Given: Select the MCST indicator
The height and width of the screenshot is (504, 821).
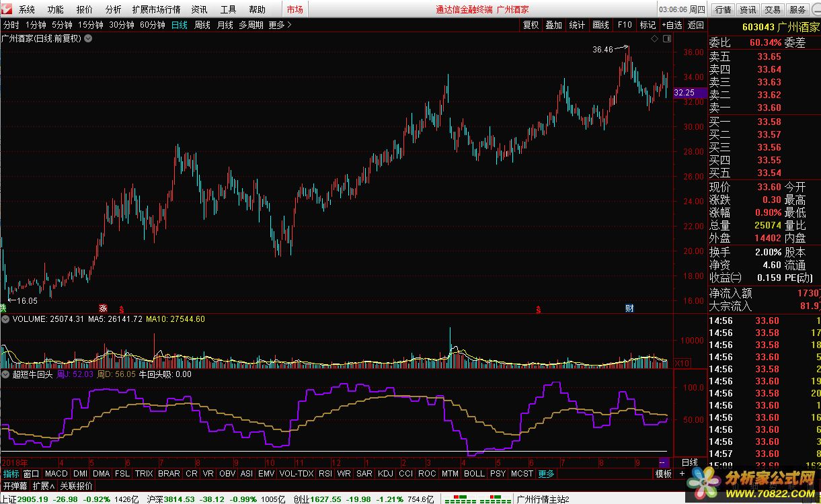Looking at the screenshot, I should click(522, 474).
